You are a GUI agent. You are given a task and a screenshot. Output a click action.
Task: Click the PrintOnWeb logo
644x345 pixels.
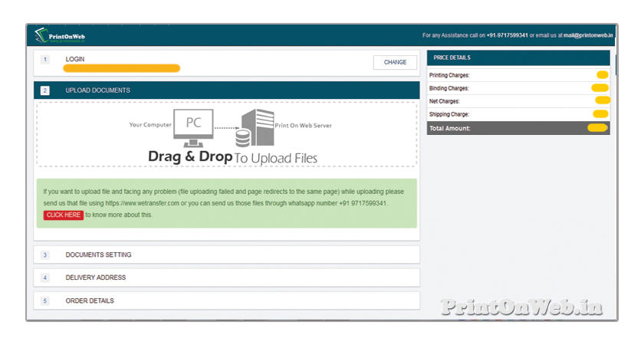pos(60,36)
